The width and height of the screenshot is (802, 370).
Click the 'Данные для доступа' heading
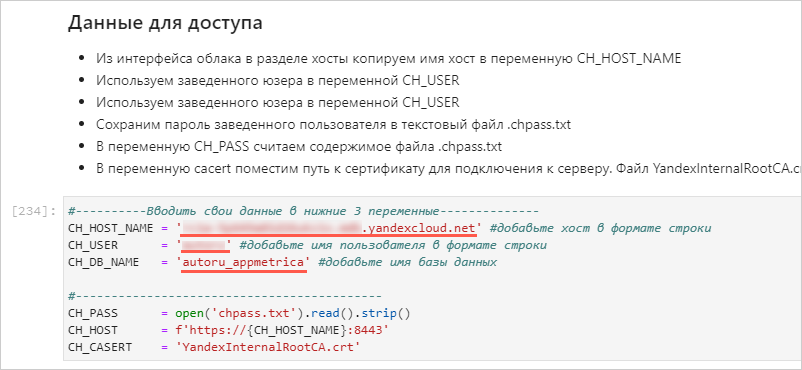[x=165, y=24]
